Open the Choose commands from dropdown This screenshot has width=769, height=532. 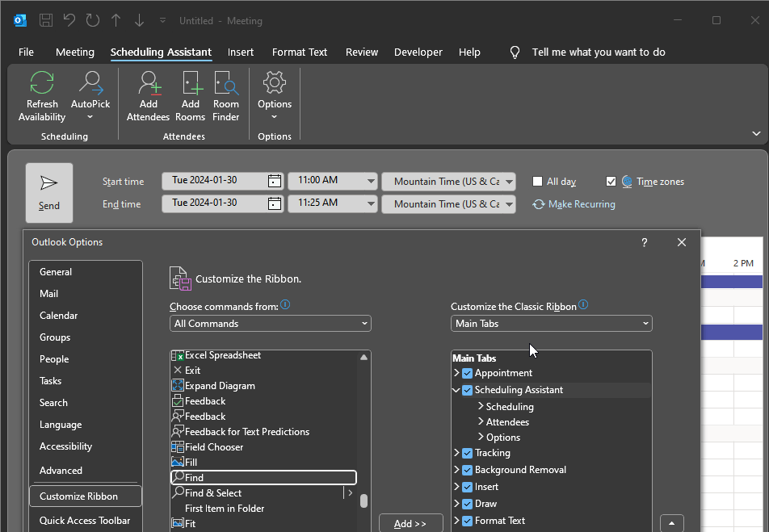point(271,324)
